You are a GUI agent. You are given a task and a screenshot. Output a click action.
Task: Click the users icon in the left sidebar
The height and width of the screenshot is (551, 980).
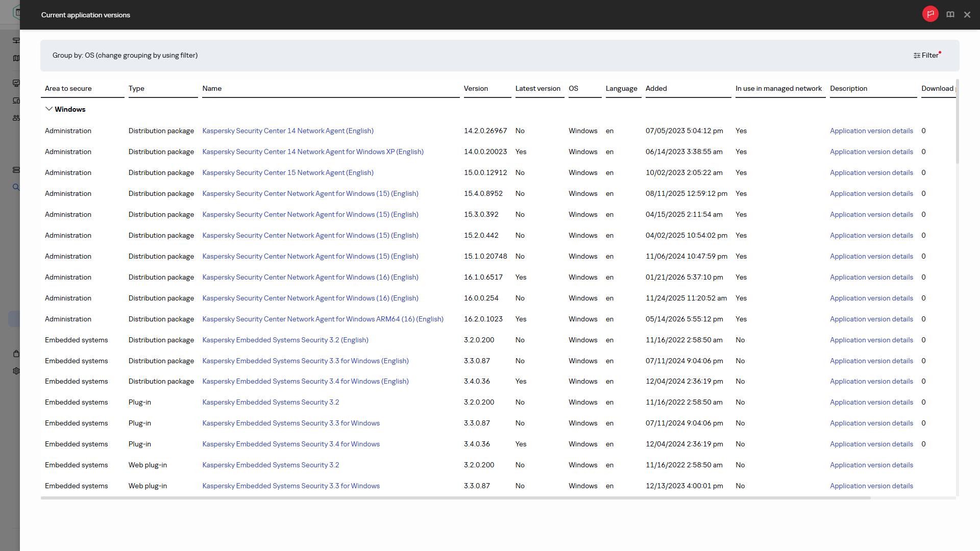[x=16, y=118]
